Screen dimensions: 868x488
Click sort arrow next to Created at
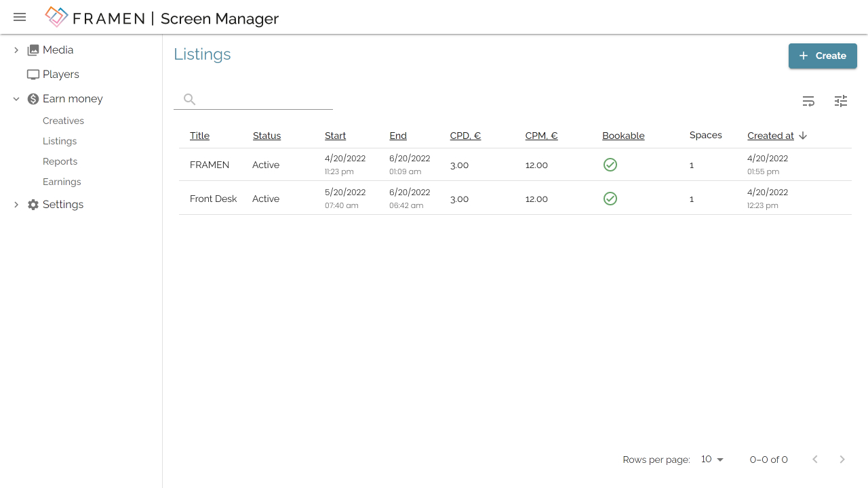pyautogui.click(x=803, y=136)
